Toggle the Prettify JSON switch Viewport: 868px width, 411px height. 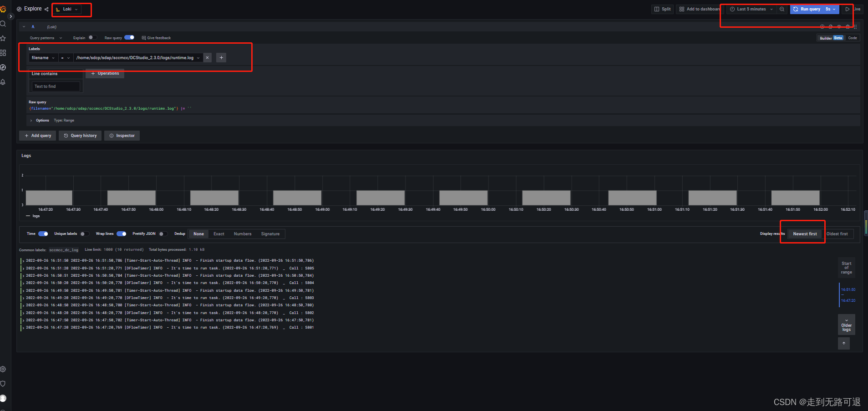pos(163,234)
